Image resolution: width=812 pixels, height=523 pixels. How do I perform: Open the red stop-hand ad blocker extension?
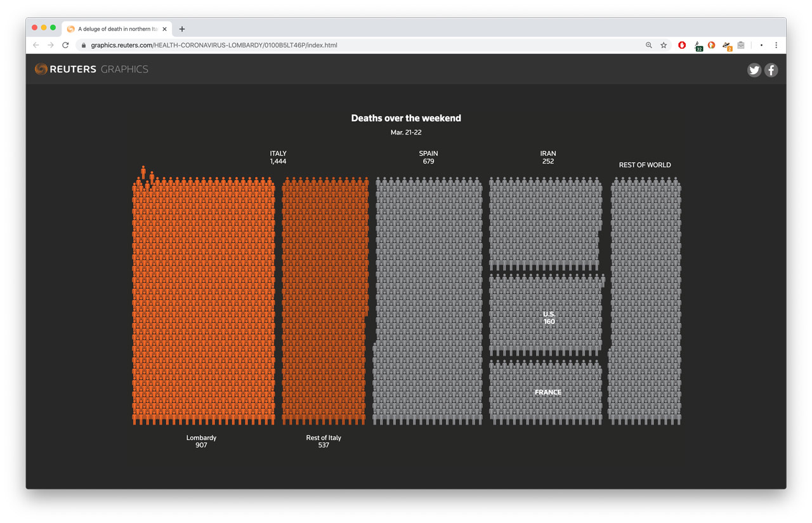tap(682, 46)
